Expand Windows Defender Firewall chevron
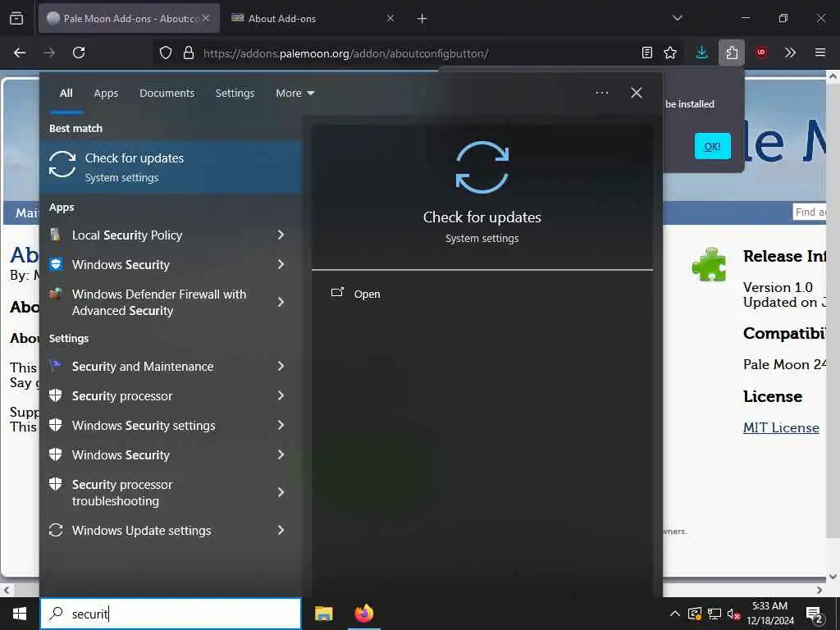This screenshot has height=630, width=840. pos(281,302)
